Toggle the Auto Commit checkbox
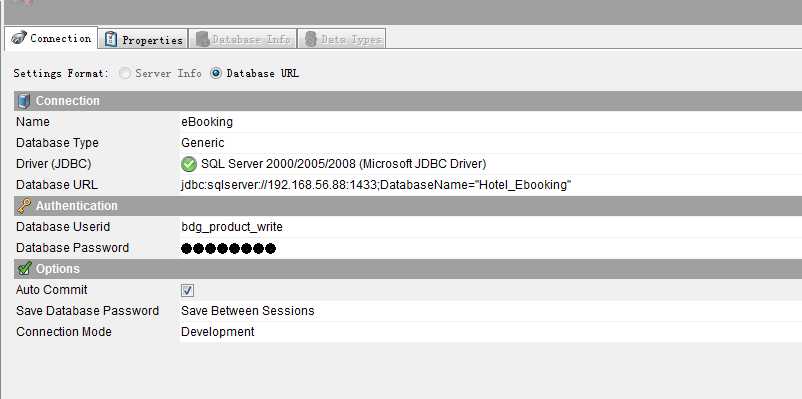This screenshot has width=802, height=399. tap(187, 291)
